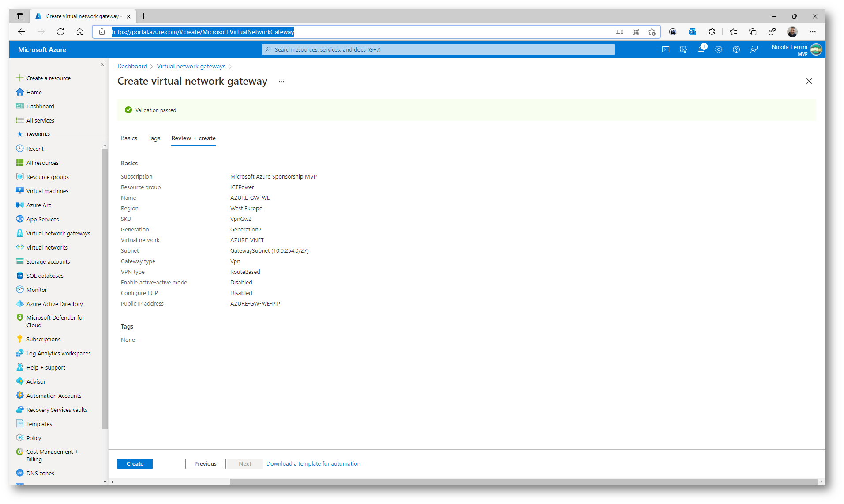Open the feedback icon in Azure header
The height and width of the screenshot is (504, 844).
point(754,49)
